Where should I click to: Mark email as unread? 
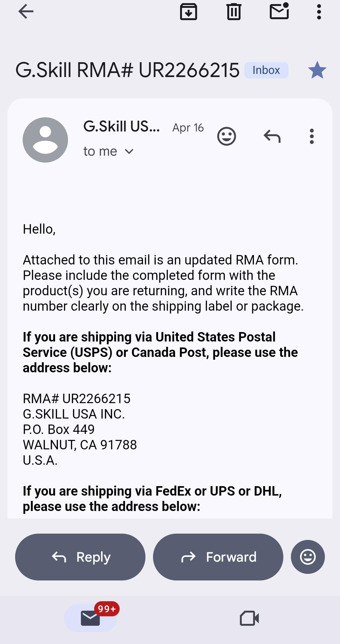tap(279, 11)
